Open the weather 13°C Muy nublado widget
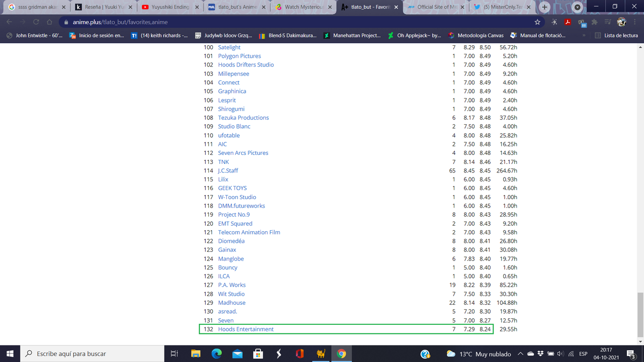The height and width of the screenshot is (362, 644). click(478, 354)
